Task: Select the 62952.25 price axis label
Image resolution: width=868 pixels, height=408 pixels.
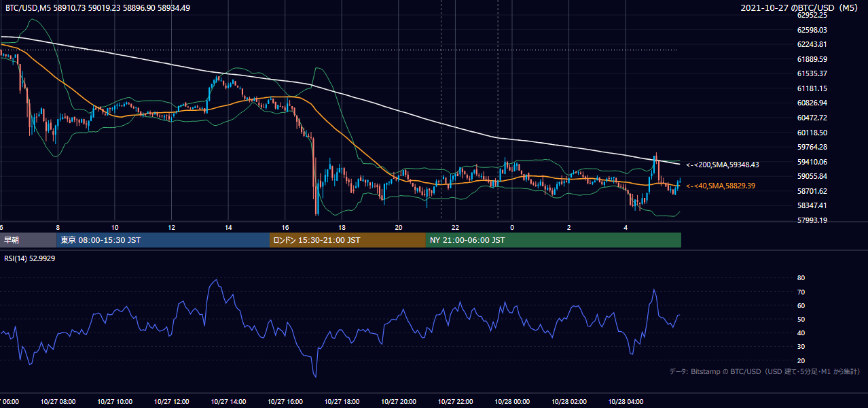Action: [x=812, y=15]
